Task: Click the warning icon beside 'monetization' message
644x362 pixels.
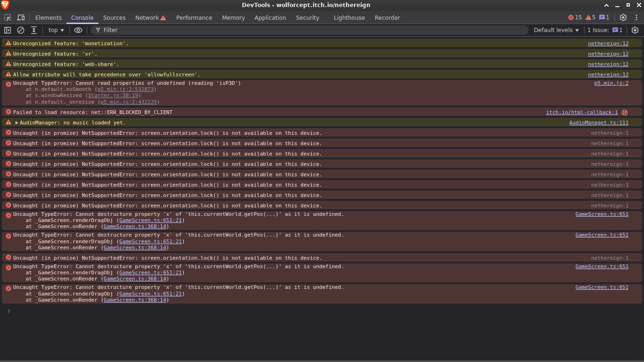Action: pyautogui.click(x=8, y=43)
